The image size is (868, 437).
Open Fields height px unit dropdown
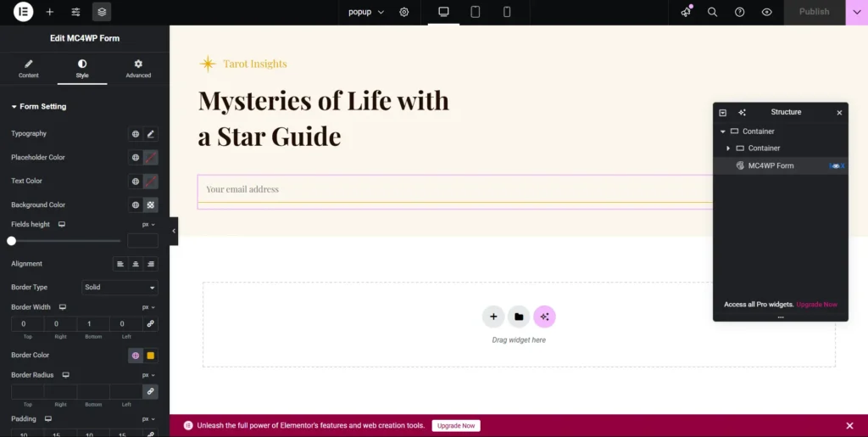[x=148, y=224]
